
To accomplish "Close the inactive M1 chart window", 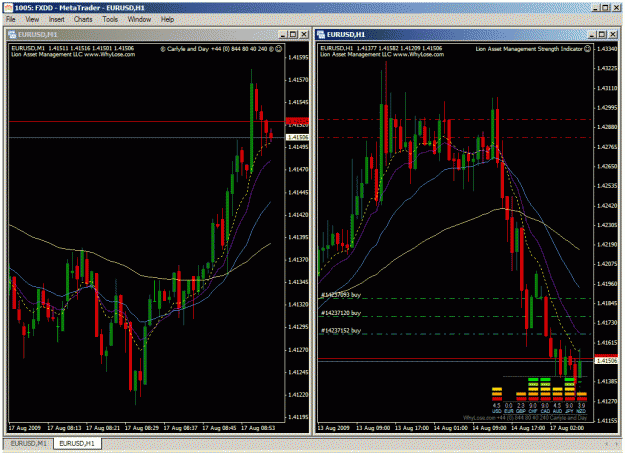I will pyautogui.click(x=304, y=35).
